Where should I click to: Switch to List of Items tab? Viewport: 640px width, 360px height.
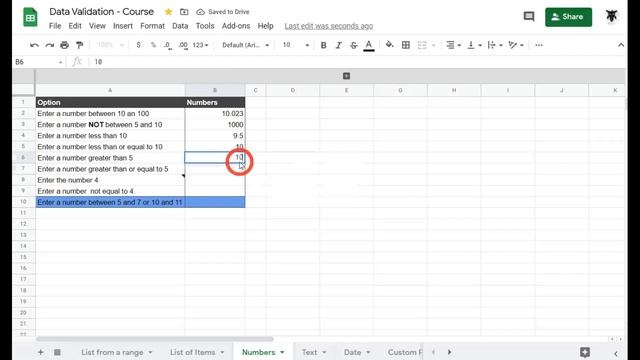tap(193, 352)
